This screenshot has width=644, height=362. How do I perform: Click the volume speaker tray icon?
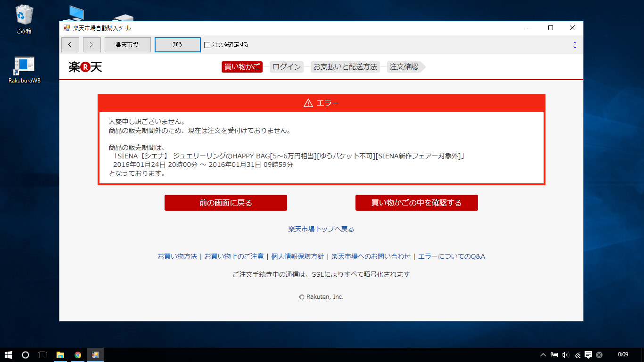tap(566, 355)
